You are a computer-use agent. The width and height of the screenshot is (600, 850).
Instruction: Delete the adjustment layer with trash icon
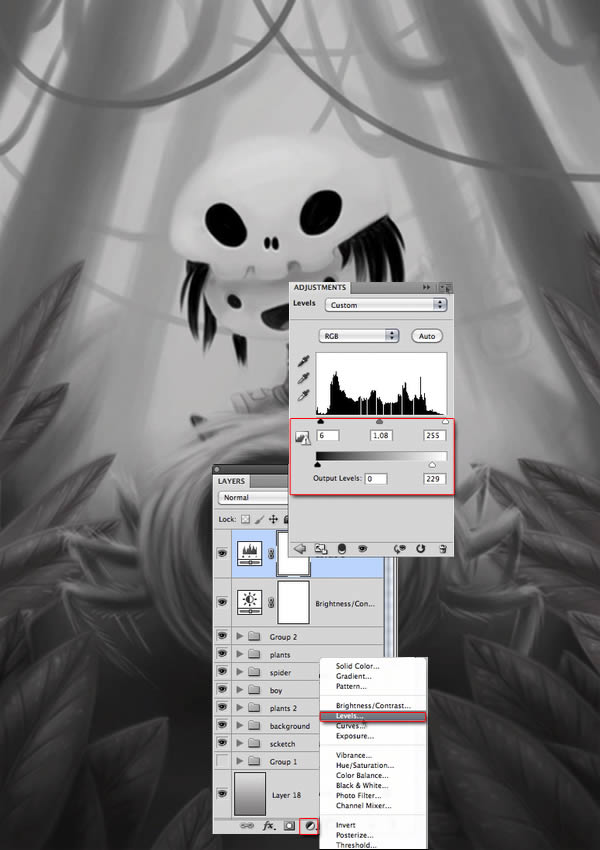coord(443,549)
